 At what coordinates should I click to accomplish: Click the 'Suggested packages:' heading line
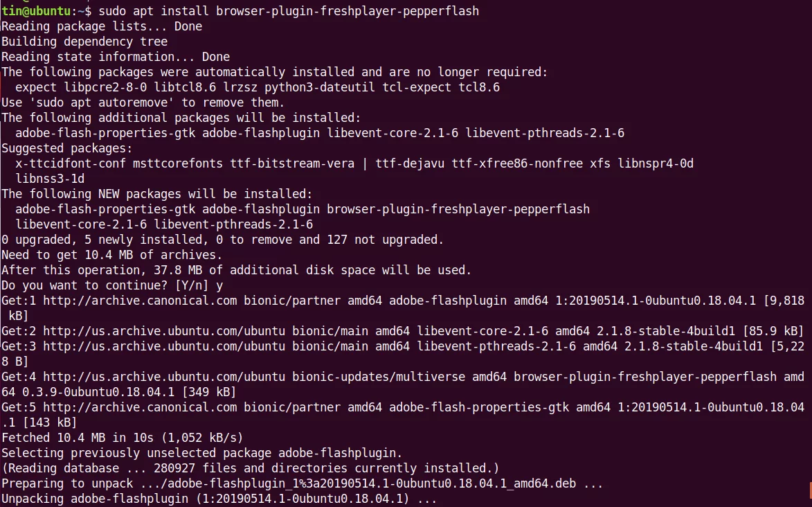pyautogui.click(x=67, y=148)
